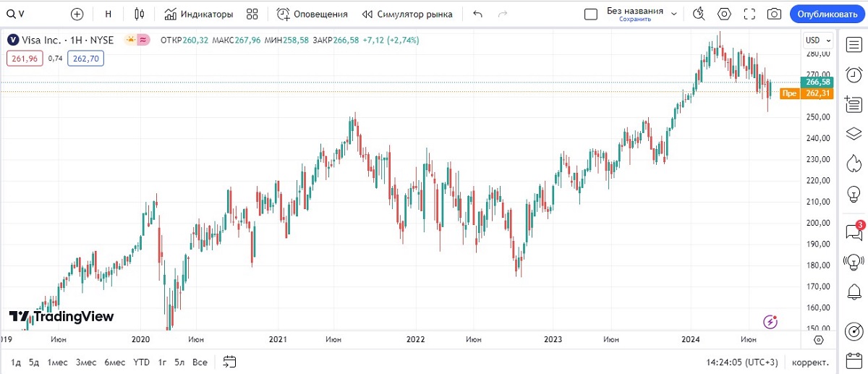Open the indicator templates grid icon
This screenshot has height=374, width=868.
[x=252, y=14]
